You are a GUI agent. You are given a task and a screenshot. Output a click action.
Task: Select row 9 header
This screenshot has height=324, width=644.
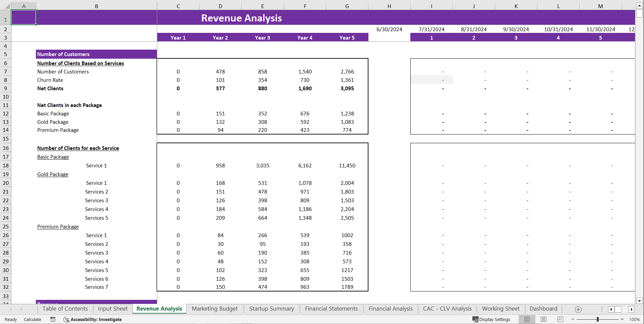point(5,88)
